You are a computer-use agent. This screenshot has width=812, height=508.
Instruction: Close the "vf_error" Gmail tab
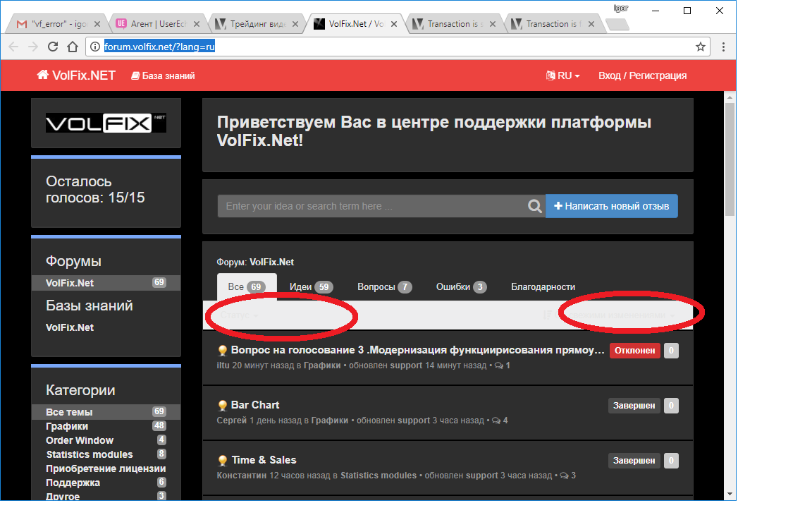(x=97, y=24)
